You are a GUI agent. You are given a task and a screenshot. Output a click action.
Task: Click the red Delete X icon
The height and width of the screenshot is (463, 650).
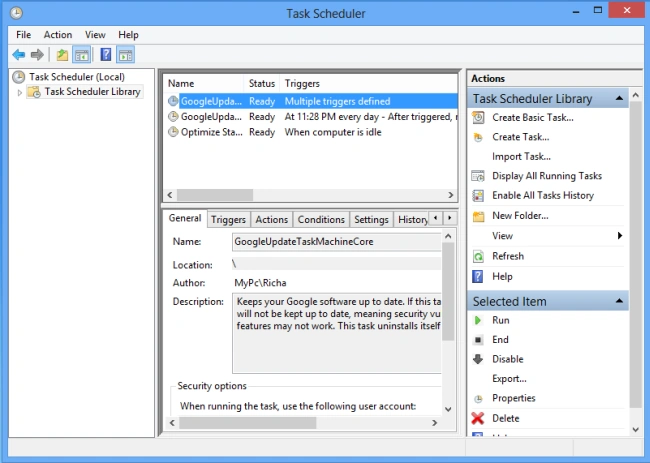[x=478, y=418]
